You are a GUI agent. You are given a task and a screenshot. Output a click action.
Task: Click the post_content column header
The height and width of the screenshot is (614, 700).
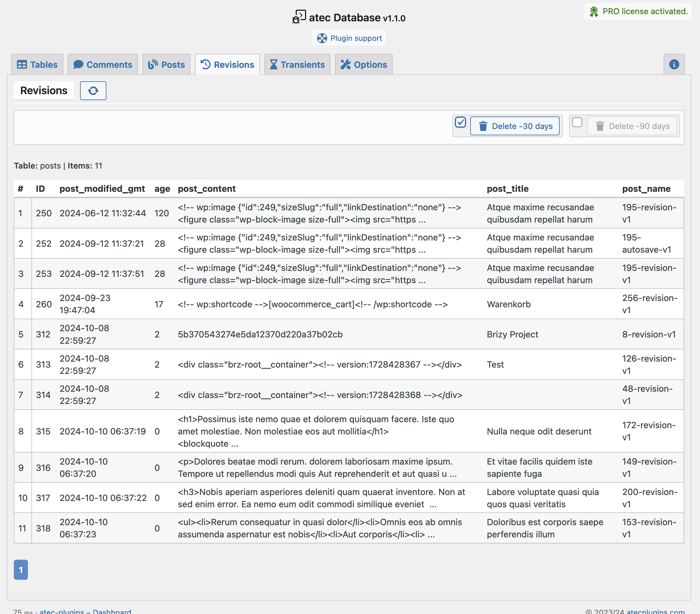click(207, 189)
